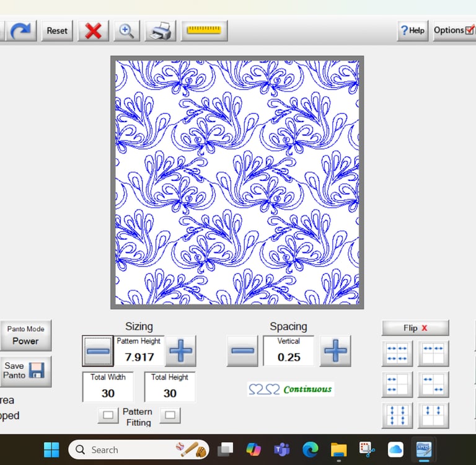
Task: Open the Help button
Action: tap(412, 30)
